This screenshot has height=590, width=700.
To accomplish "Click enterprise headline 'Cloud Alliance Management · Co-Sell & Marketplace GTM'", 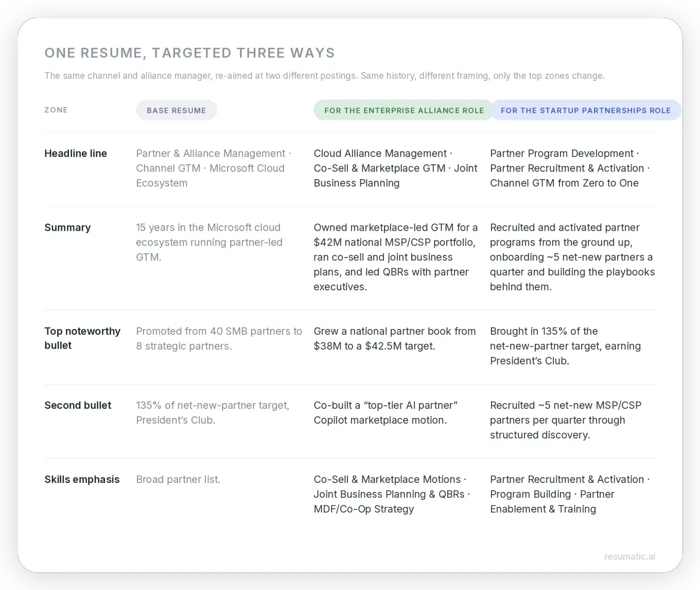I will (395, 168).
